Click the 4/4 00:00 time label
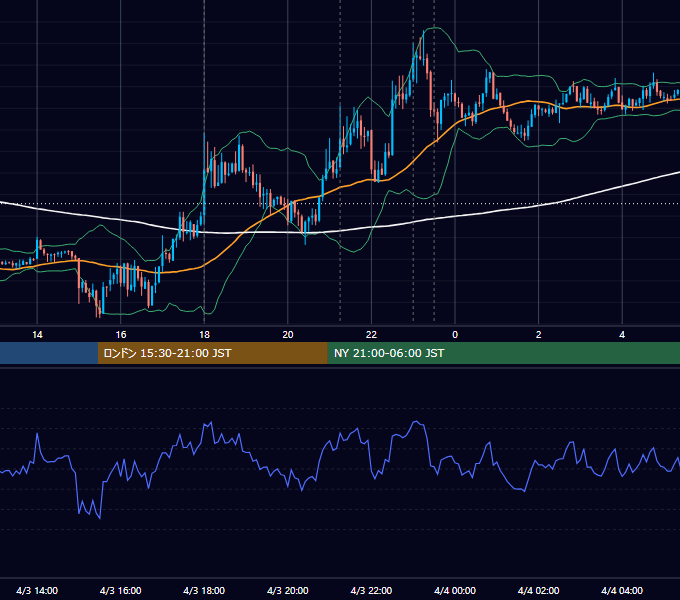680x600 pixels. click(455, 590)
